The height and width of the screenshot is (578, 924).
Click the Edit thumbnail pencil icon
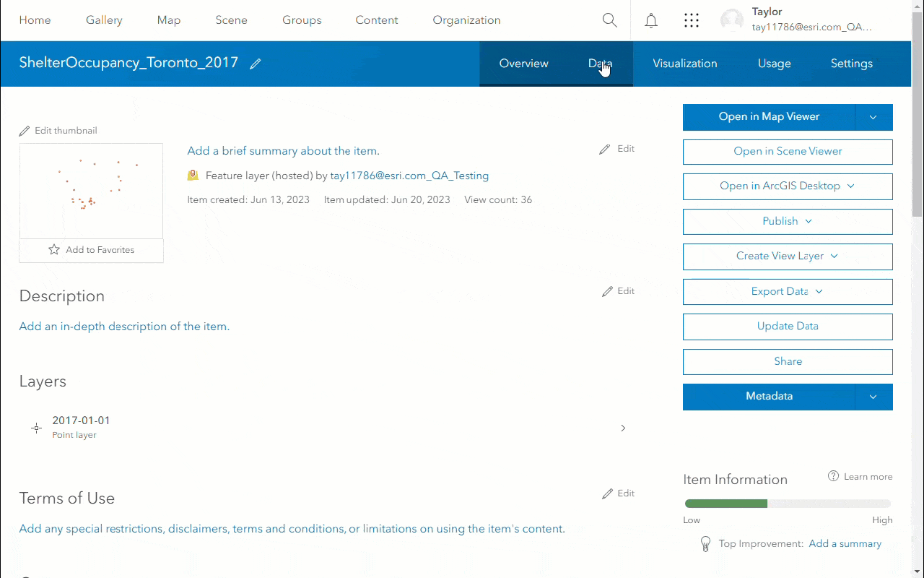25,131
